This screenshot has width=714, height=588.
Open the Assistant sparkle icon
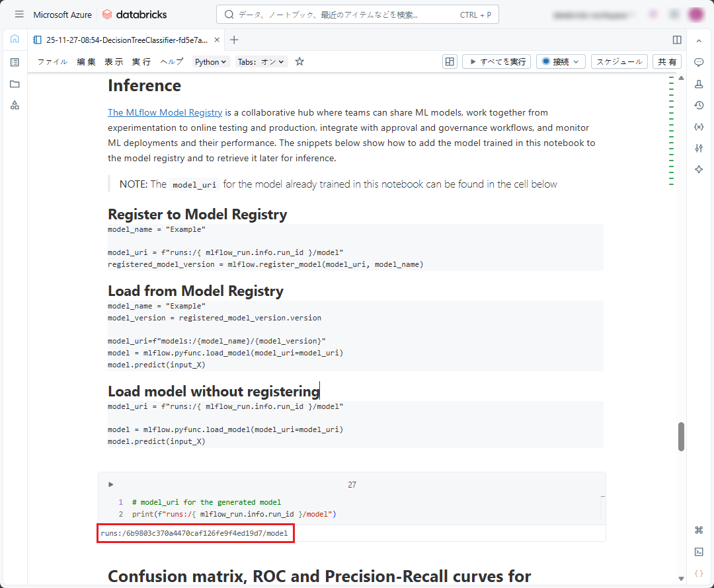click(x=699, y=169)
